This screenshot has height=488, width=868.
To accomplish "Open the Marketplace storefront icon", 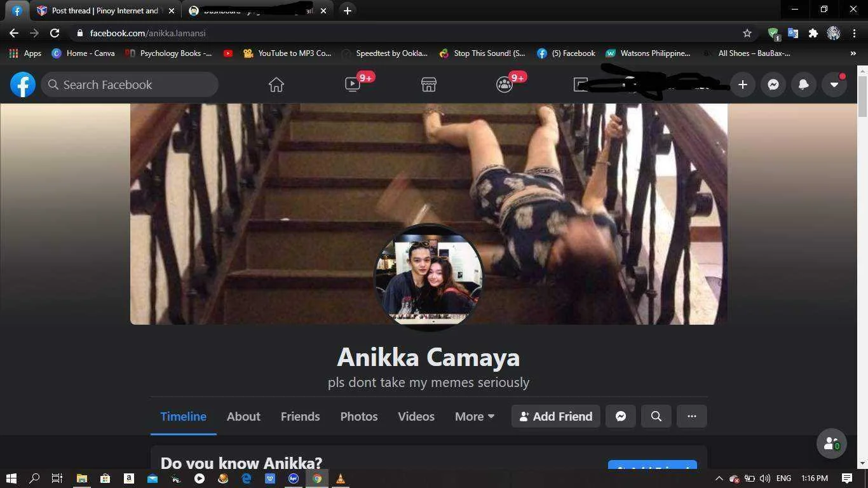I will 429,85.
